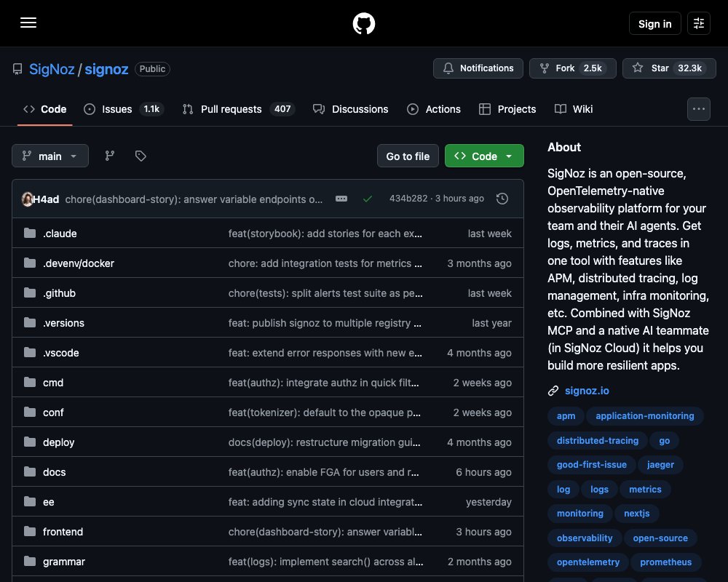The width and height of the screenshot is (728, 582).
Task: Open the Actions tab
Action: (434, 109)
